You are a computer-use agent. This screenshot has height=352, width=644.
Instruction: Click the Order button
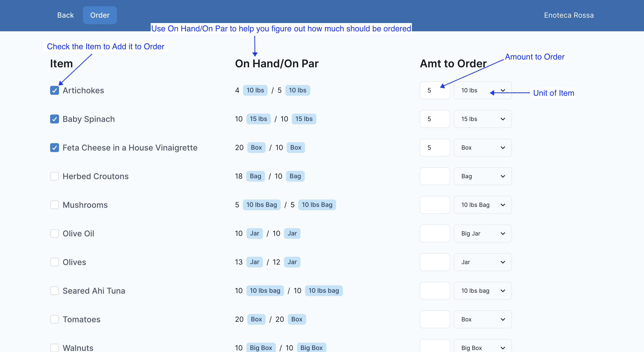(100, 15)
